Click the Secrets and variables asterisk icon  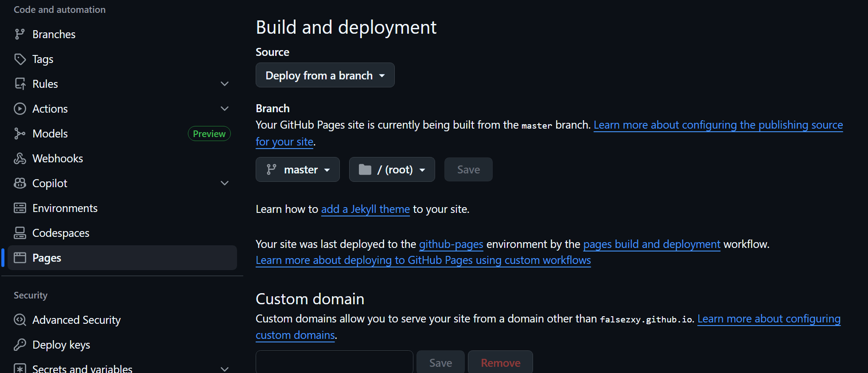click(x=19, y=369)
